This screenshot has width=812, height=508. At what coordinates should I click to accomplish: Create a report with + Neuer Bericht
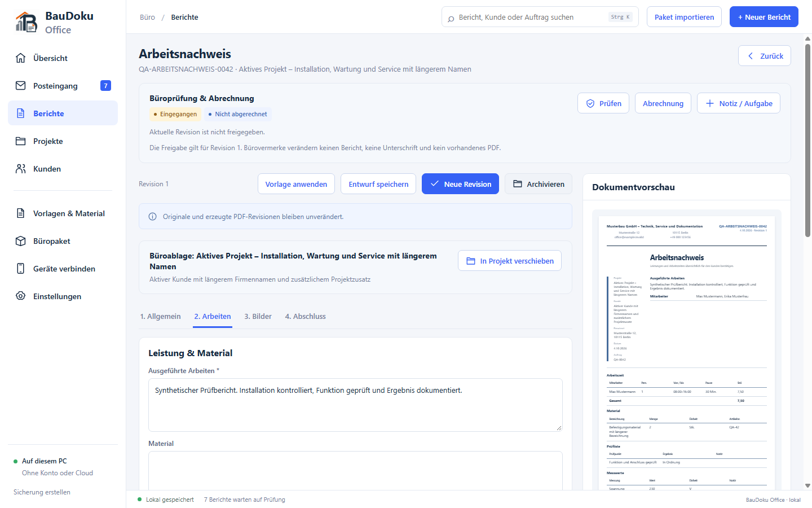tap(764, 17)
